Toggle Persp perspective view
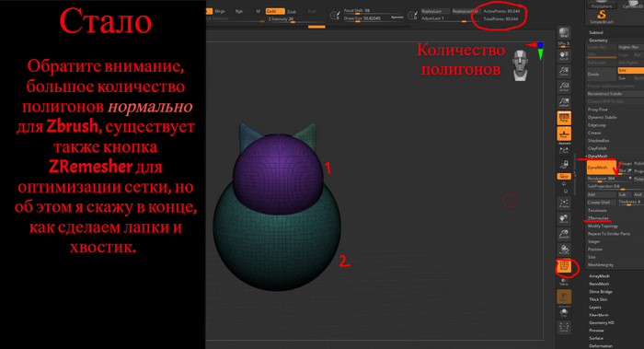Viewport: 644px width, 349px height. coord(564,118)
